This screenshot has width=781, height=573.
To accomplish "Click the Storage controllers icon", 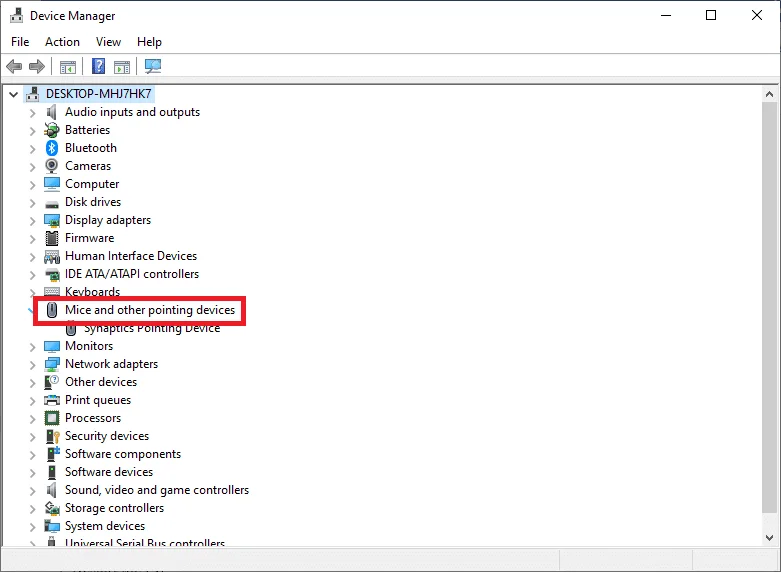I will (x=52, y=508).
